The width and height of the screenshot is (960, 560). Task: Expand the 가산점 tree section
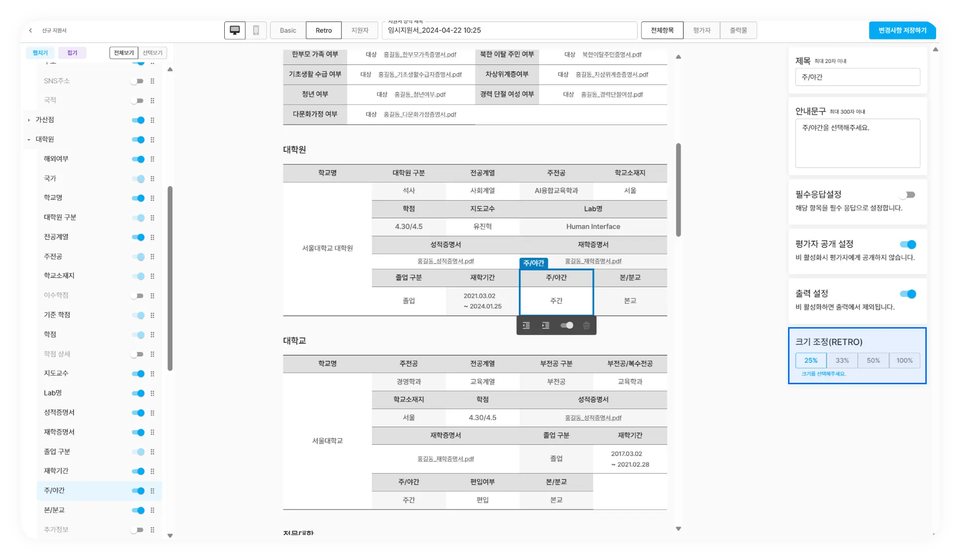coord(29,120)
